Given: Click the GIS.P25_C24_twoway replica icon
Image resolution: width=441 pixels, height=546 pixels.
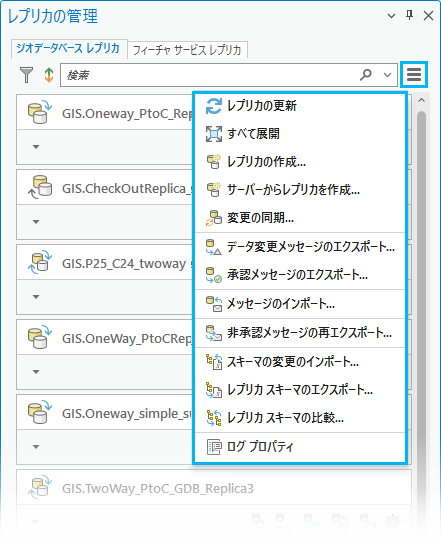Looking at the screenshot, I should coord(40,262).
